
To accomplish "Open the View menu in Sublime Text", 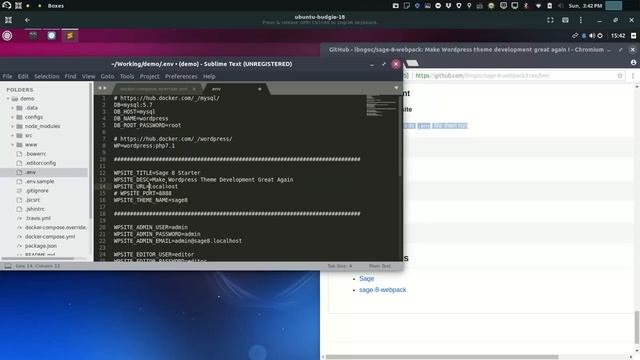I will pos(88,76).
